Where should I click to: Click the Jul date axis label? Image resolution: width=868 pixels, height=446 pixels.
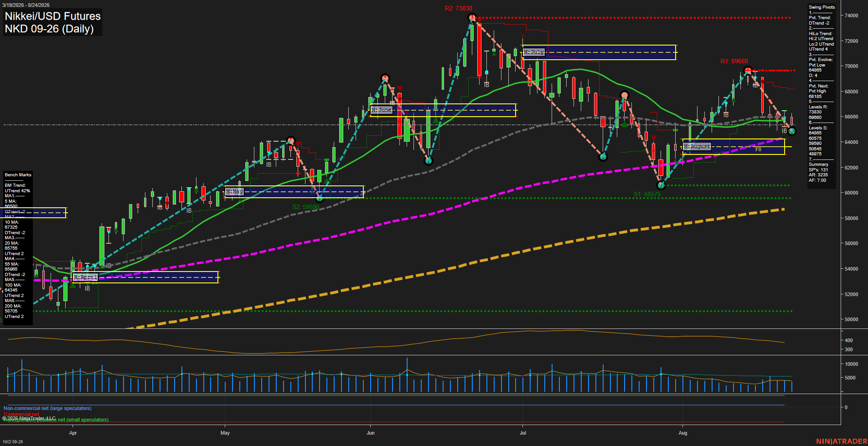click(x=523, y=433)
